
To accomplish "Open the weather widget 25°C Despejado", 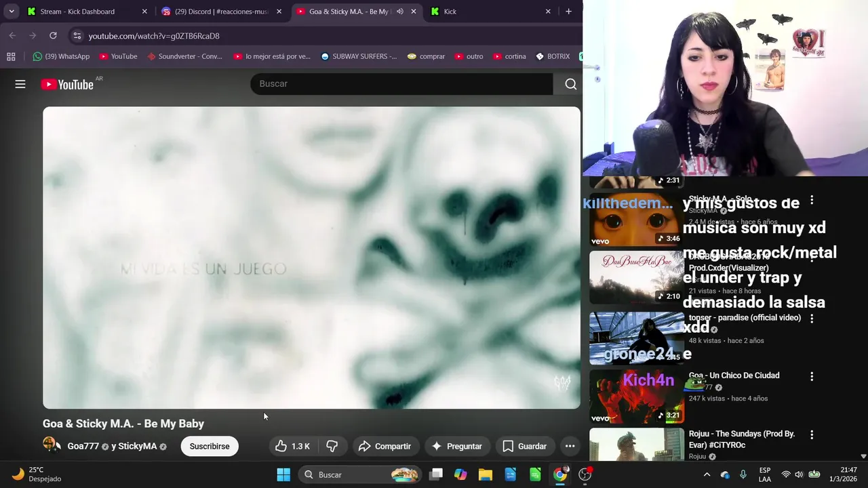I will tap(37, 474).
